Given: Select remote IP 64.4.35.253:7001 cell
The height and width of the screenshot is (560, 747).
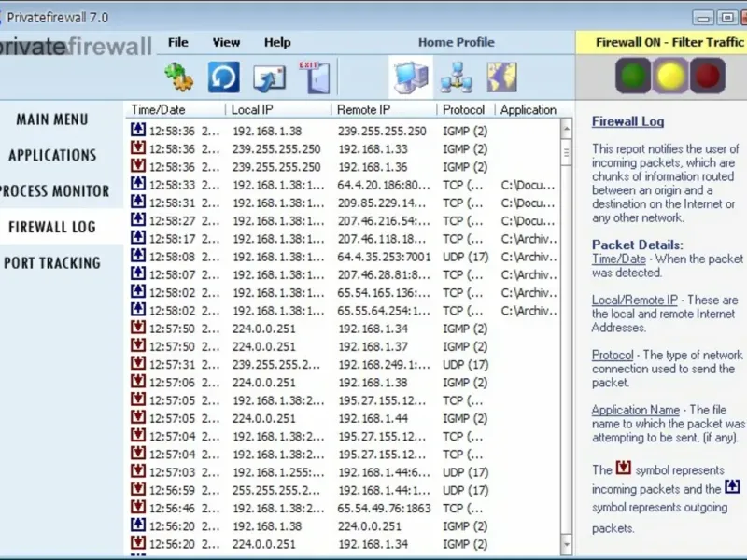Looking at the screenshot, I should click(x=384, y=257).
